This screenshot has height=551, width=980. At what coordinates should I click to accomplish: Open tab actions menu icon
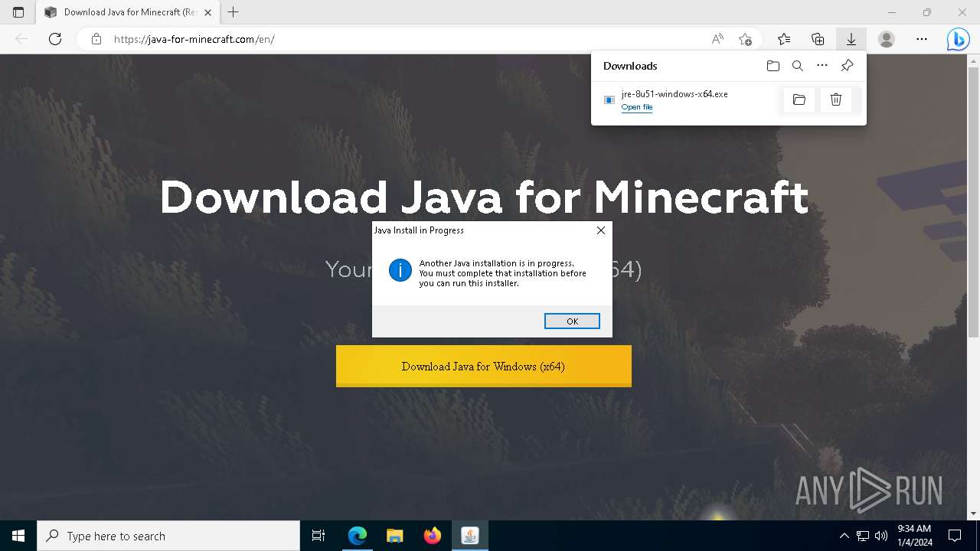[18, 12]
